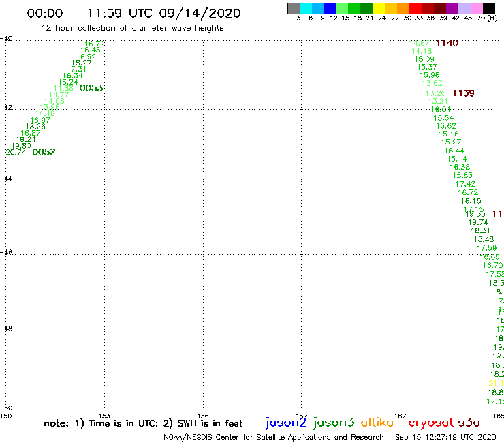Viewport: 504px width, 443px height.
Task: Click the 15.16 wave height value
Action: click(449, 134)
